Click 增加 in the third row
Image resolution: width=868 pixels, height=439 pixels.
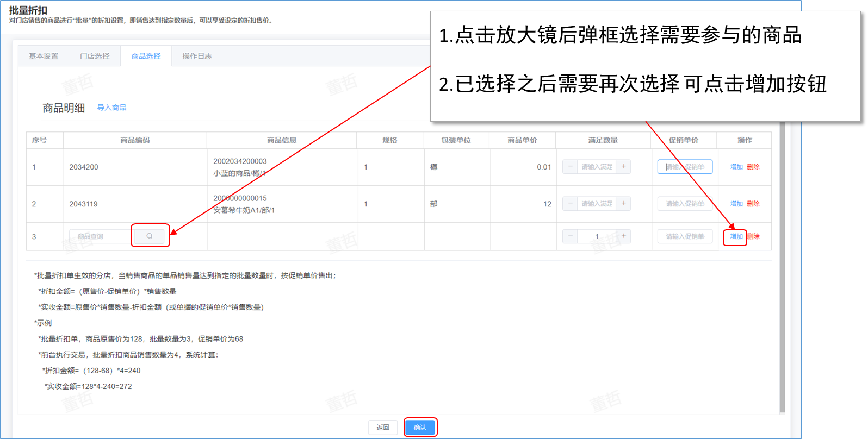[x=736, y=236]
